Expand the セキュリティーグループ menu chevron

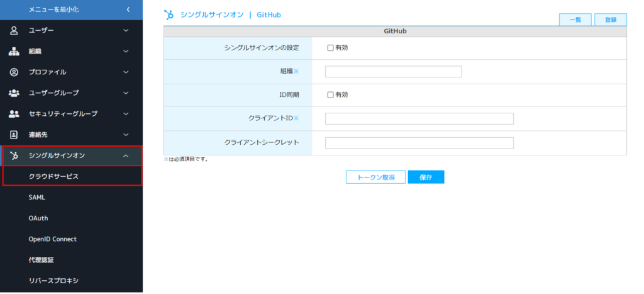click(x=126, y=113)
